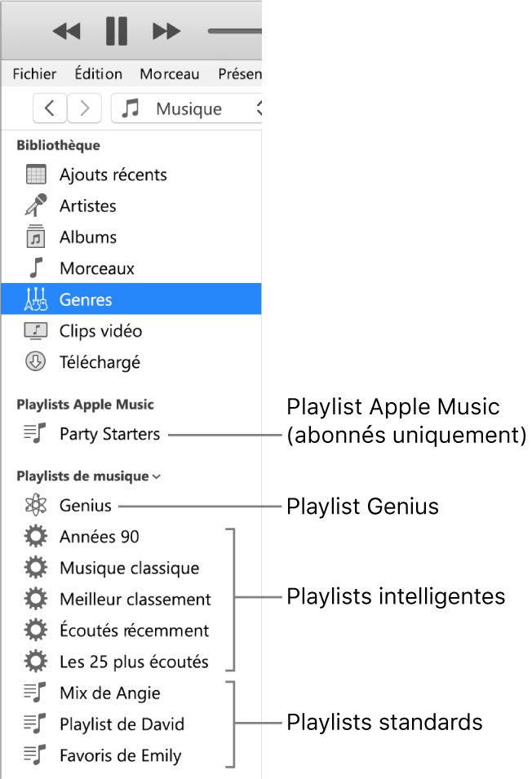
Task: Open the Party Starters playlist
Action: point(109,434)
